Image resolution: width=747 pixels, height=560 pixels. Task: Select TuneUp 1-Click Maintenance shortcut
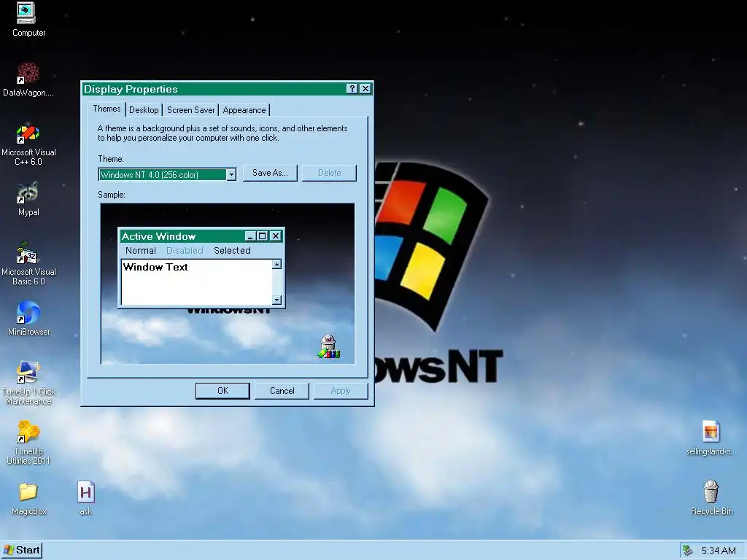click(x=28, y=383)
